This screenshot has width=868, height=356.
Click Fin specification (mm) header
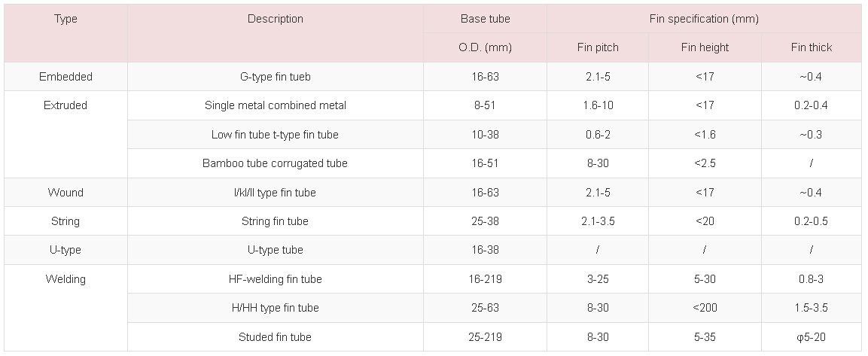[x=704, y=19]
